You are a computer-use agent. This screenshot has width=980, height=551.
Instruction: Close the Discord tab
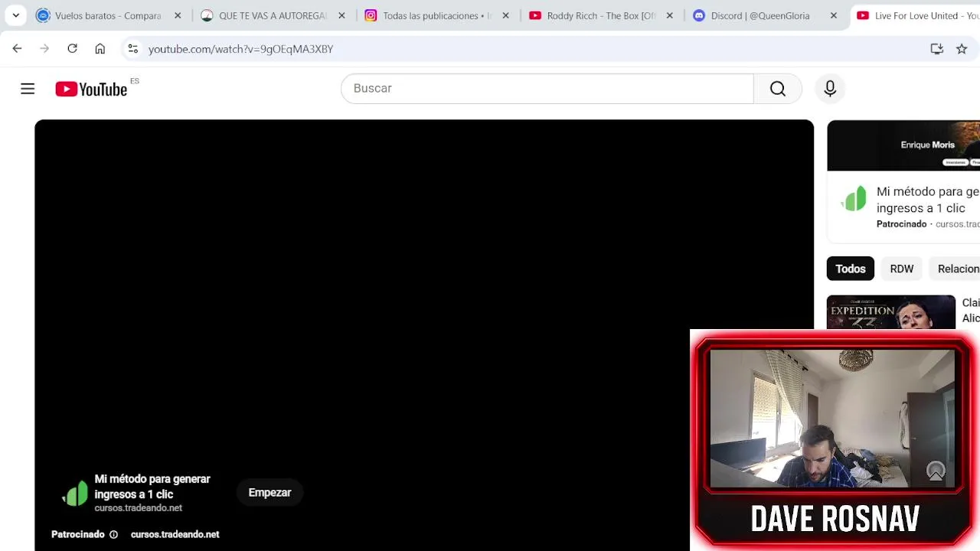[x=834, y=15]
